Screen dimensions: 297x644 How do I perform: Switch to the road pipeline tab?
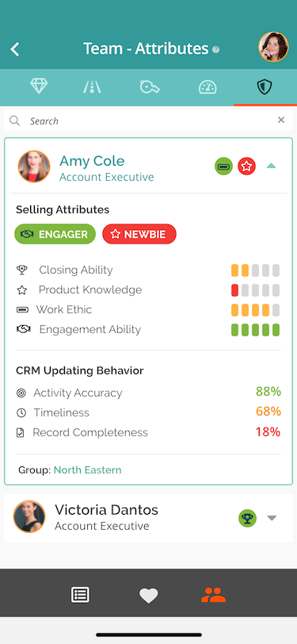click(93, 87)
